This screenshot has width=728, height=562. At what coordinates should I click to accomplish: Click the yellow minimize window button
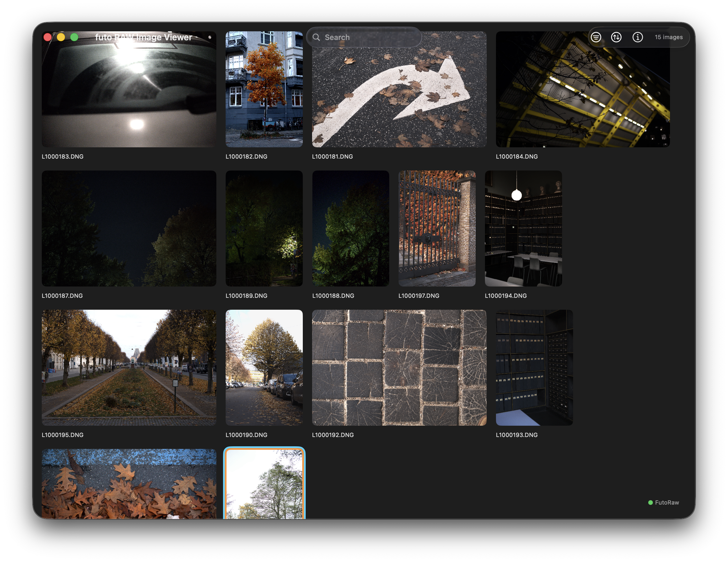point(61,37)
